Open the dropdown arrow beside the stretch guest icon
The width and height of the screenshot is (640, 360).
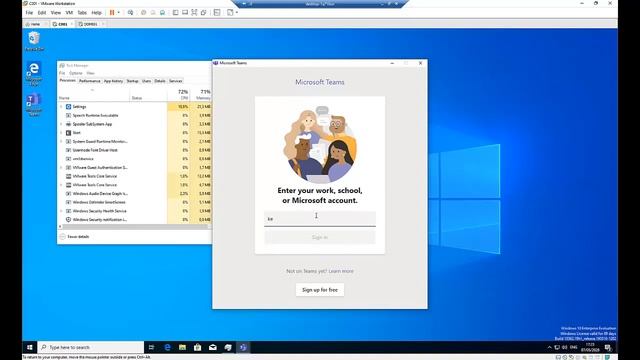pos(237,13)
